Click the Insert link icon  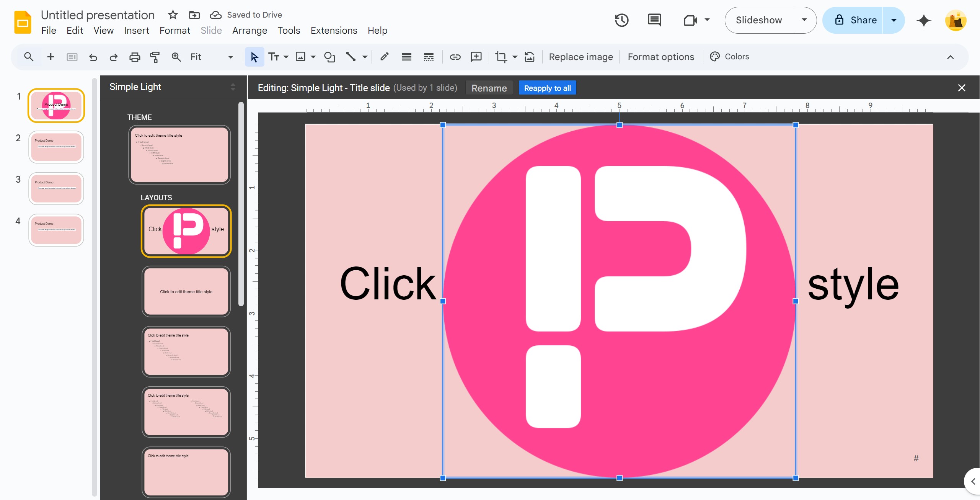pos(455,57)
